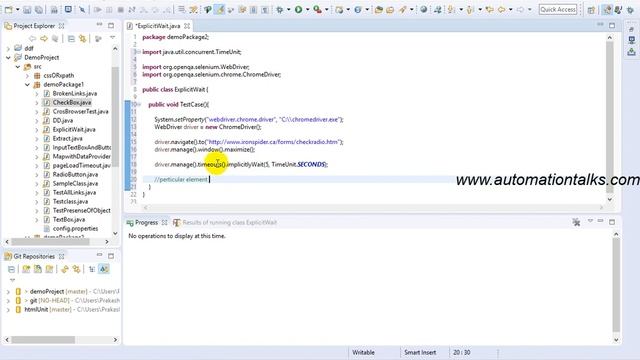Click the Open Type folder icon
This screenshot has width=640, height=360.
pyautogui.click(x=378, y=9)
